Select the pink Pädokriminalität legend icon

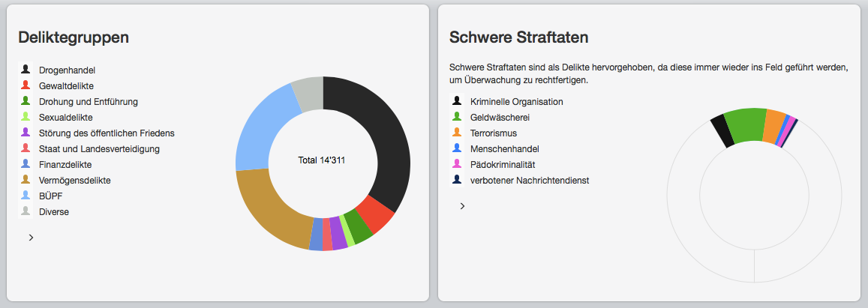click(456, 164)
